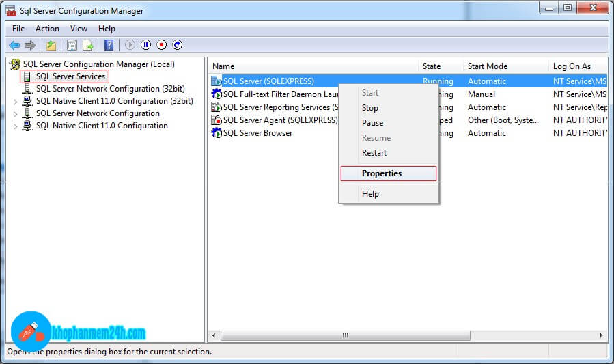Expand the last SQL Native Client 11.0 Configuration node
This screenshot has height=364, width=614.
pos(16,126)
